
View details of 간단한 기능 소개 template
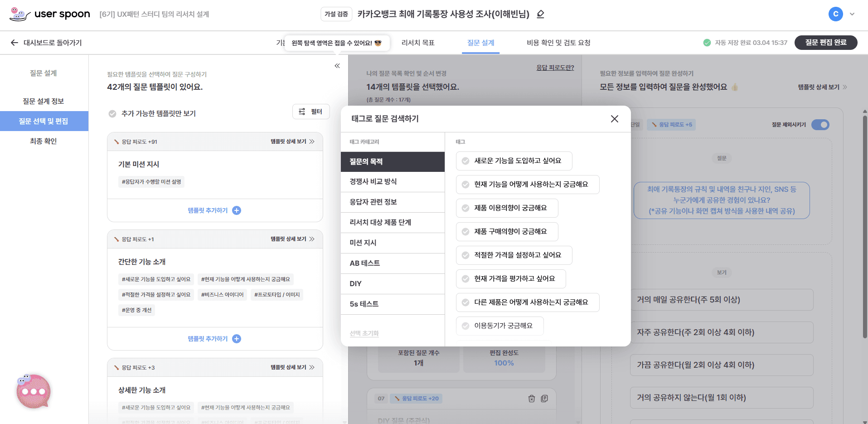(292, 239)
